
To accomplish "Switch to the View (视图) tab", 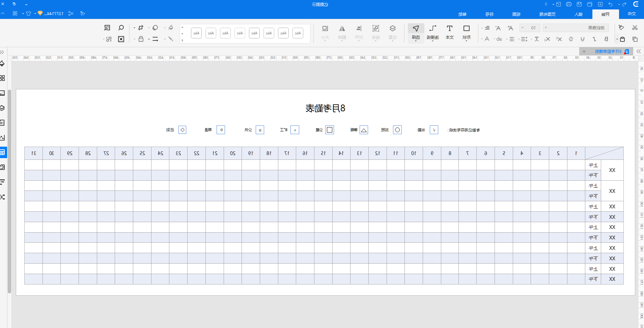I will (x=516, y=14).
